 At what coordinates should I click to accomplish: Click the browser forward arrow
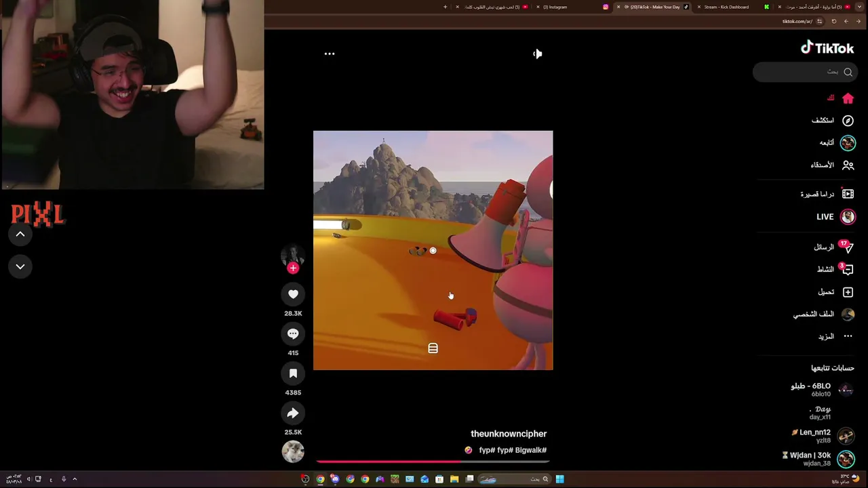click(846, 21)
